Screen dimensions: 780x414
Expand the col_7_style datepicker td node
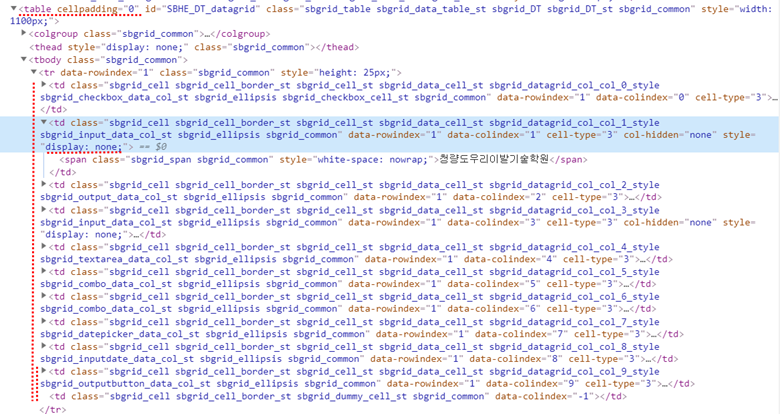pos(44,321)
